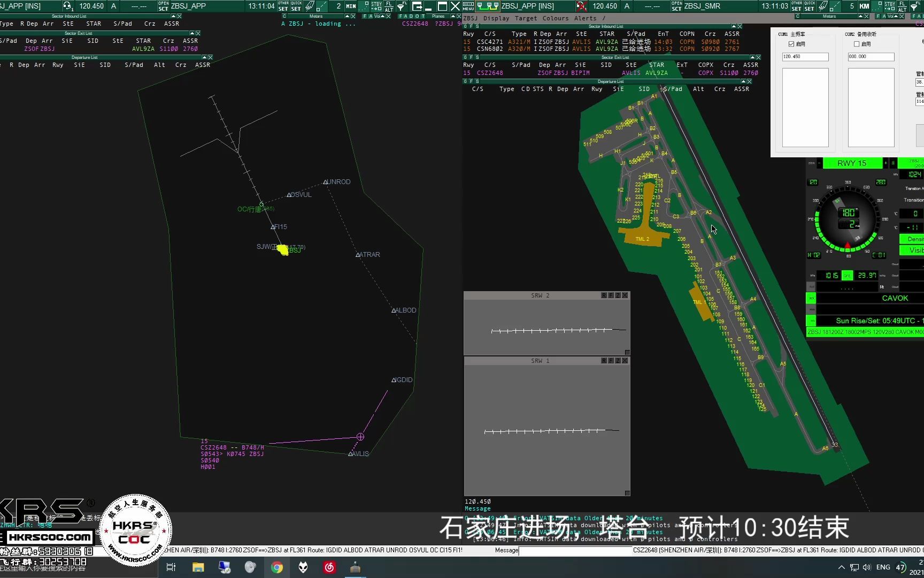Open NetEase Music red taskbar icon
This screenshot has width=924, height=578.
[x=329, y=567]
